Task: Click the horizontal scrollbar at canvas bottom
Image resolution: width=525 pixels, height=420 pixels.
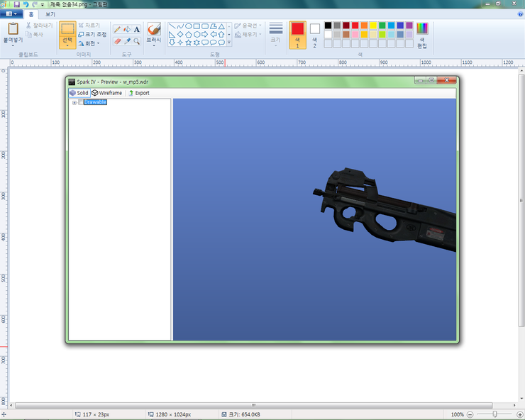Action: [x=254, y=405]
